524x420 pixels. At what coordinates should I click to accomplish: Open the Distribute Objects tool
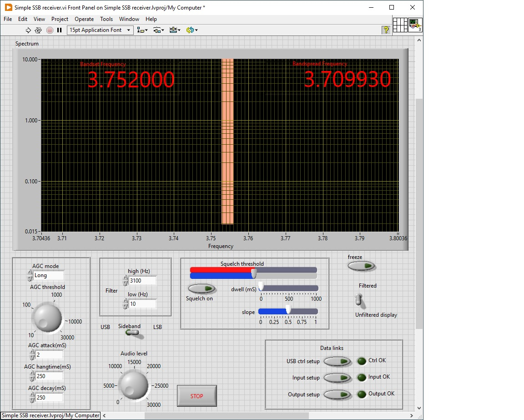pyautogui.click(x=158, y=30)
